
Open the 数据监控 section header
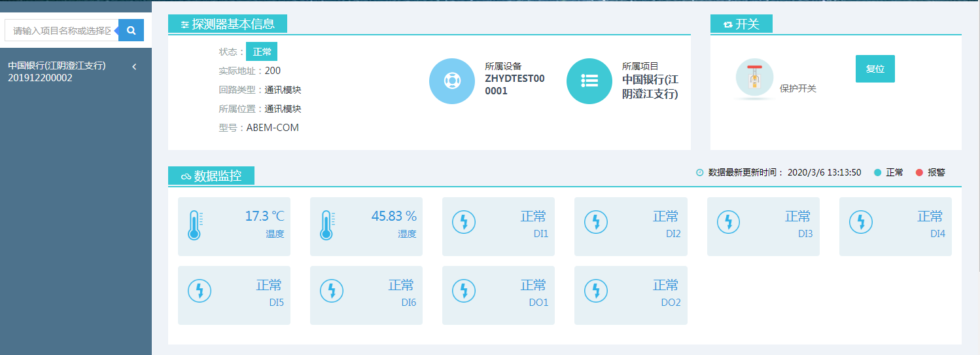coord(211,176)
